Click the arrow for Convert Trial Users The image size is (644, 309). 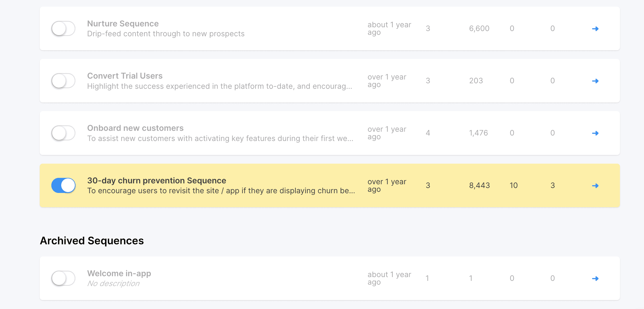click(x=595, y=81)
